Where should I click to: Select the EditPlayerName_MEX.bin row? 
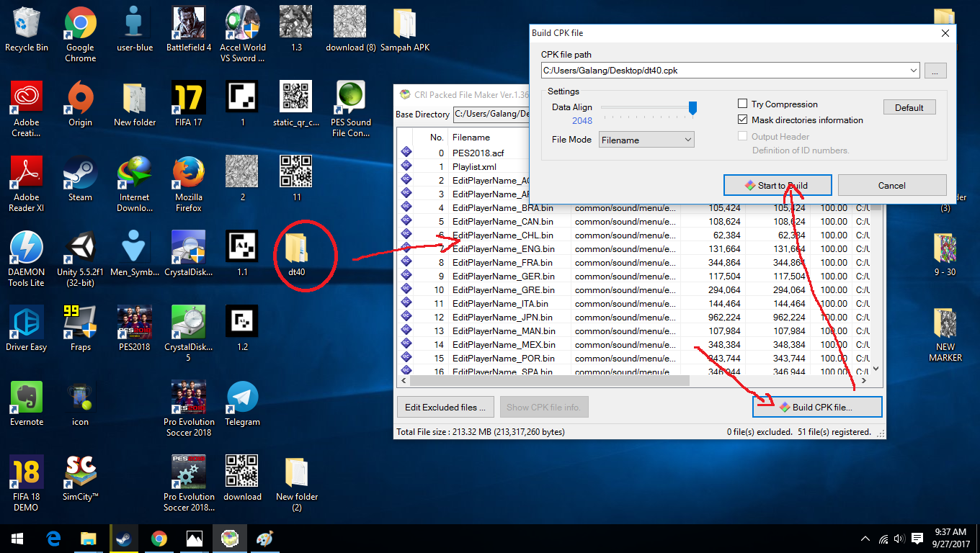634,344
